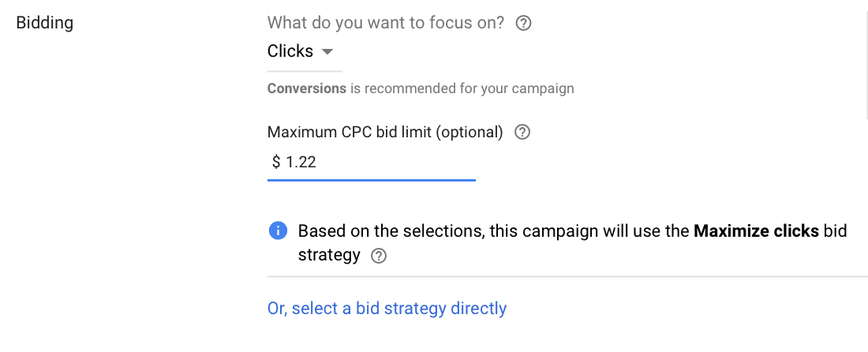This screenshot has height=352, width=868.
Task: Click the Bidding section label
Action: [45, 24]
